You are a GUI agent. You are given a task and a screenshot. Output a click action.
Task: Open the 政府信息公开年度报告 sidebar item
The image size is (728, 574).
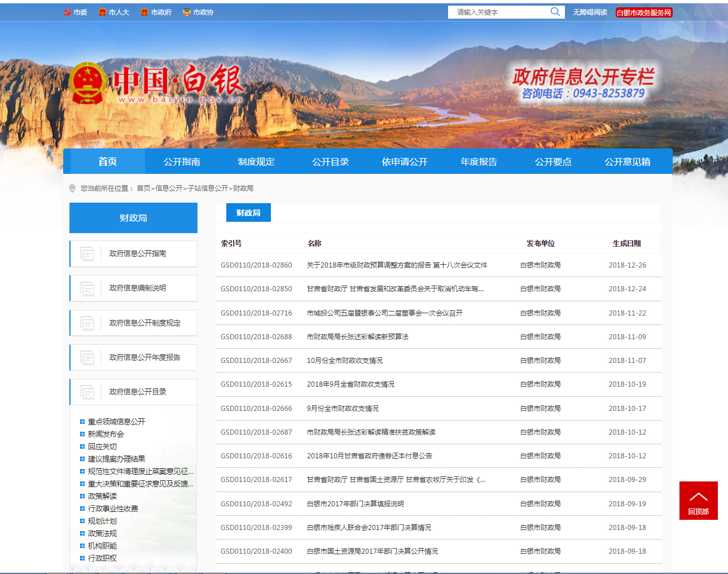[x=144, y=357]
